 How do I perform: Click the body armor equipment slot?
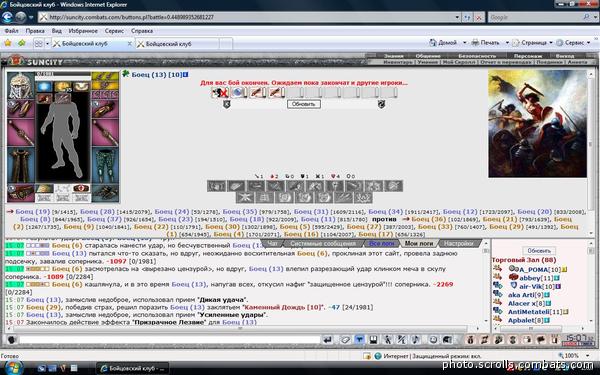click(21, 166)
